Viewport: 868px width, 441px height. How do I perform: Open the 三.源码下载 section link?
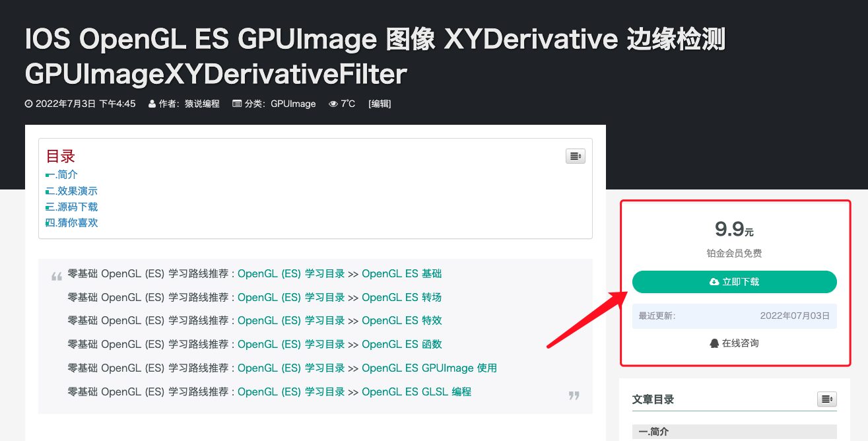(x=71, y=206)
